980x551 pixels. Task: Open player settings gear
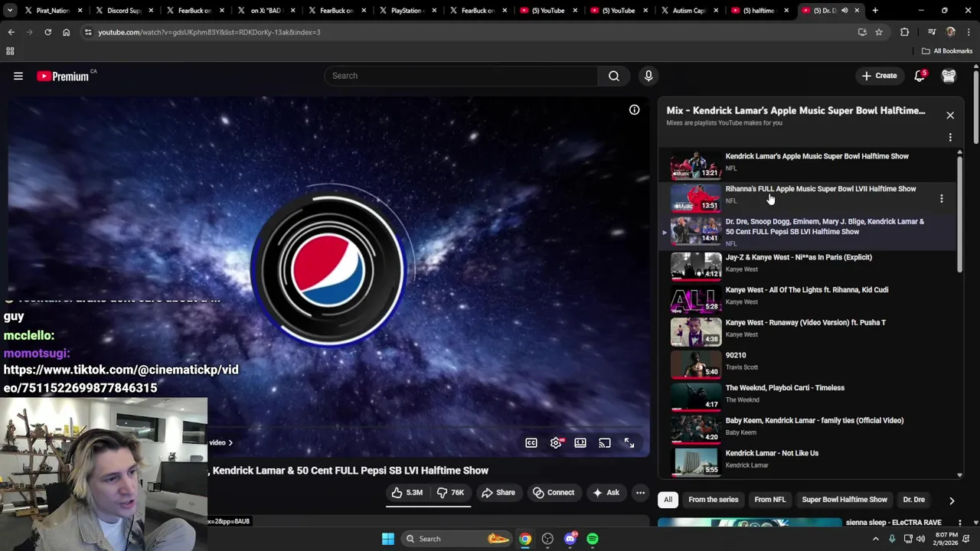(556, 443)
